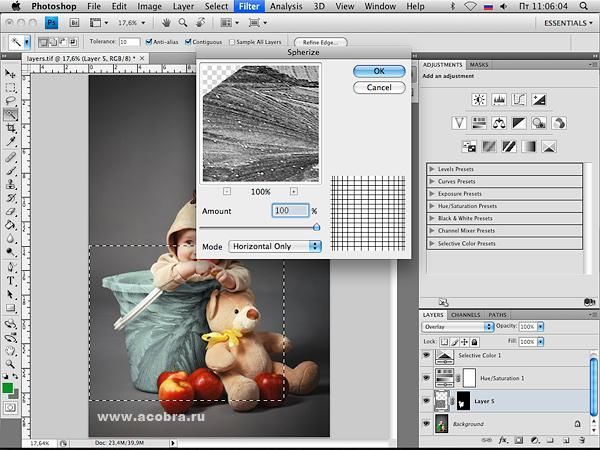Switch to the Channels tab
The image size is (600, 450).
pos(466,314)
